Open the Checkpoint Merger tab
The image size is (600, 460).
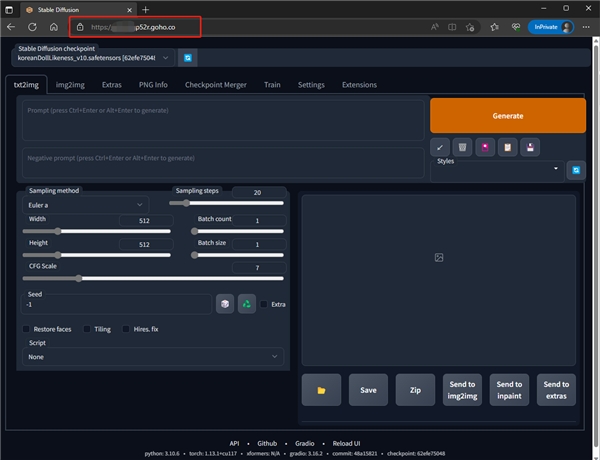[216, 85]
